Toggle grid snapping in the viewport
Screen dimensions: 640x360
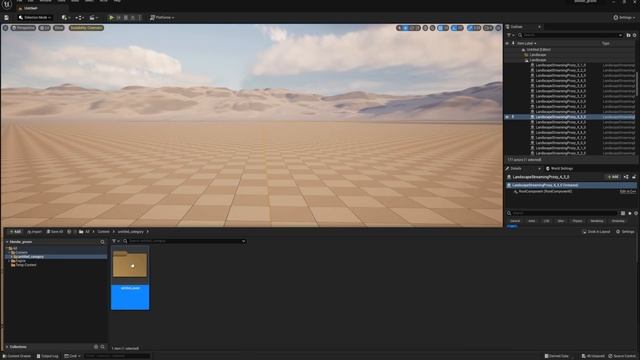(441, 28)
